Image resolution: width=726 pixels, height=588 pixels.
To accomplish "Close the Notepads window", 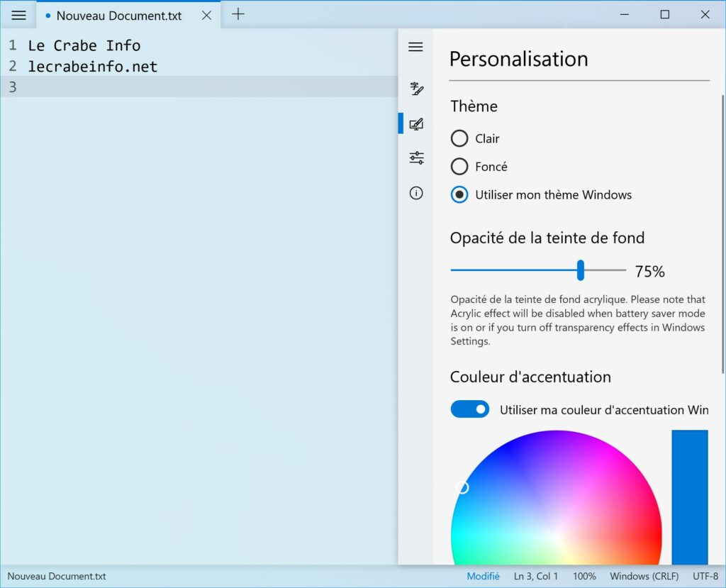I will (x=705, y=14).
